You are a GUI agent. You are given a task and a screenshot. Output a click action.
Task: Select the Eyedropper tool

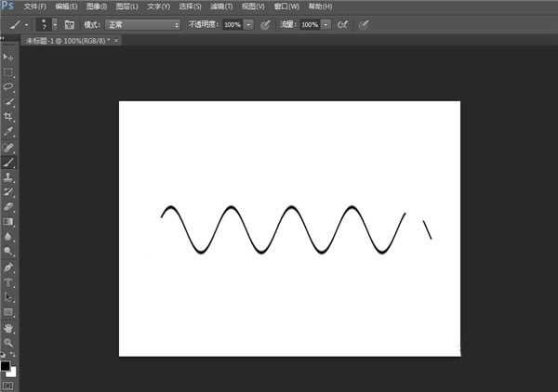coord(7,131)
